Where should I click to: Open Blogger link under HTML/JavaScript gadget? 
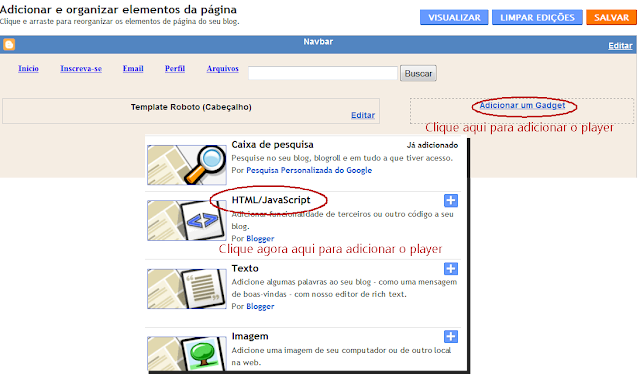[260, 238]
